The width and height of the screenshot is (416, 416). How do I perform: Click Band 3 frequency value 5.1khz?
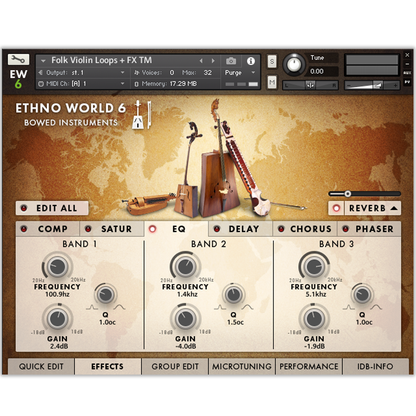(316, 294)
